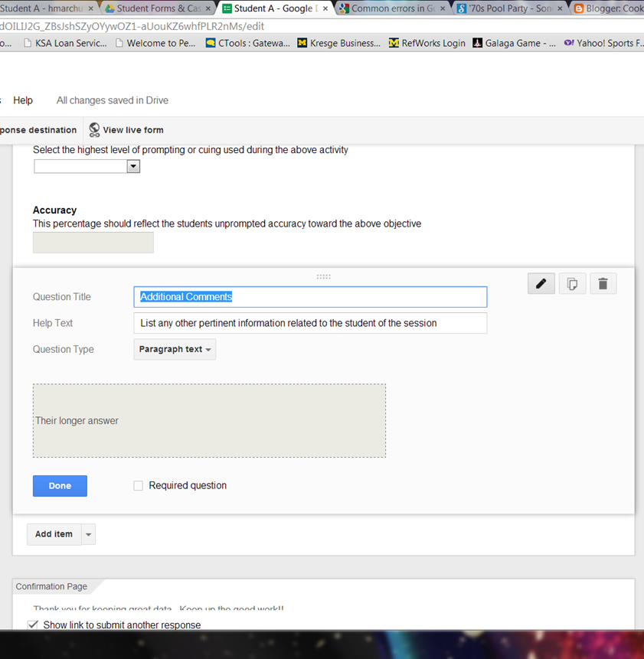Click the Their longer answer box
The image size is (644, 659).
209,421
